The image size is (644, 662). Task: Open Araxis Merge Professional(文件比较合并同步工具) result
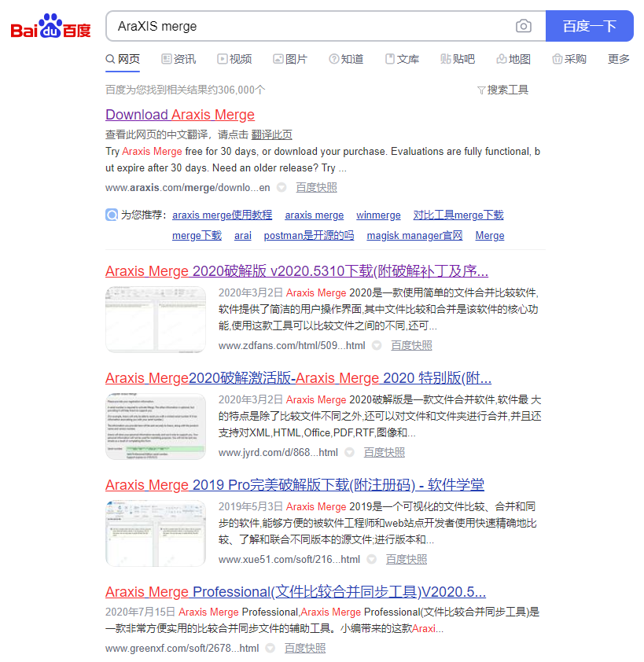(x=296, y=592)
